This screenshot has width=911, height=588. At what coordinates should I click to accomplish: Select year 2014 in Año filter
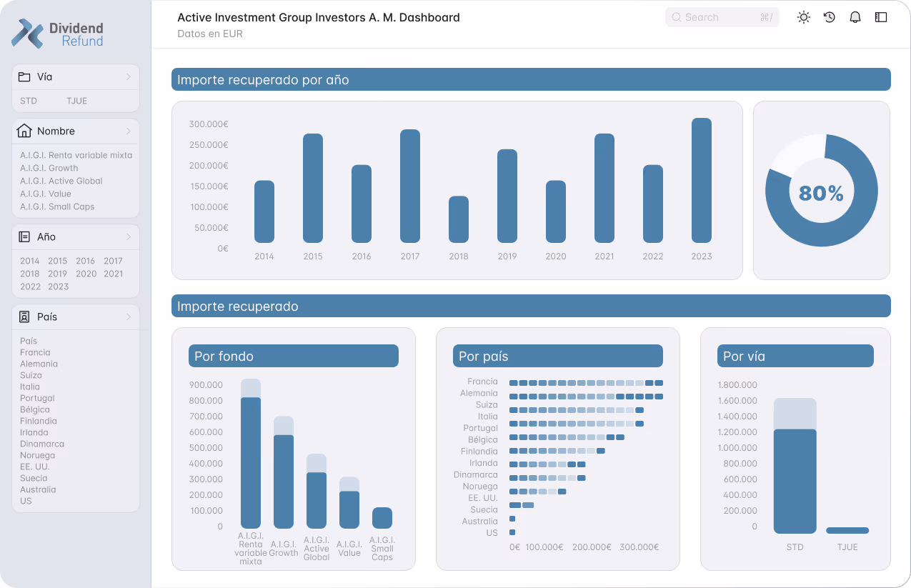(x=30, y=261)
